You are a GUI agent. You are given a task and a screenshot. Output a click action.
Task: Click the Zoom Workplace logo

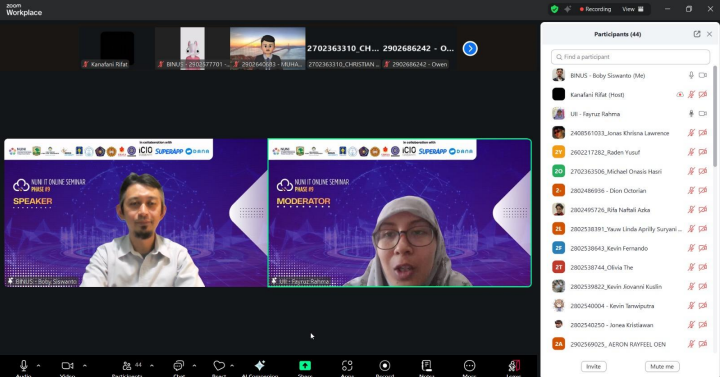[x=24, y=10]
